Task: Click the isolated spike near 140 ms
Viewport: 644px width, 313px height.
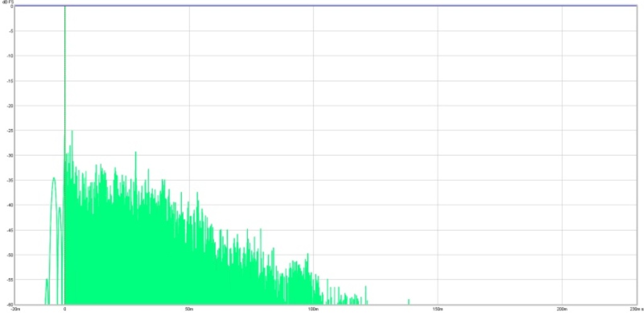Action: pos(409,302)
